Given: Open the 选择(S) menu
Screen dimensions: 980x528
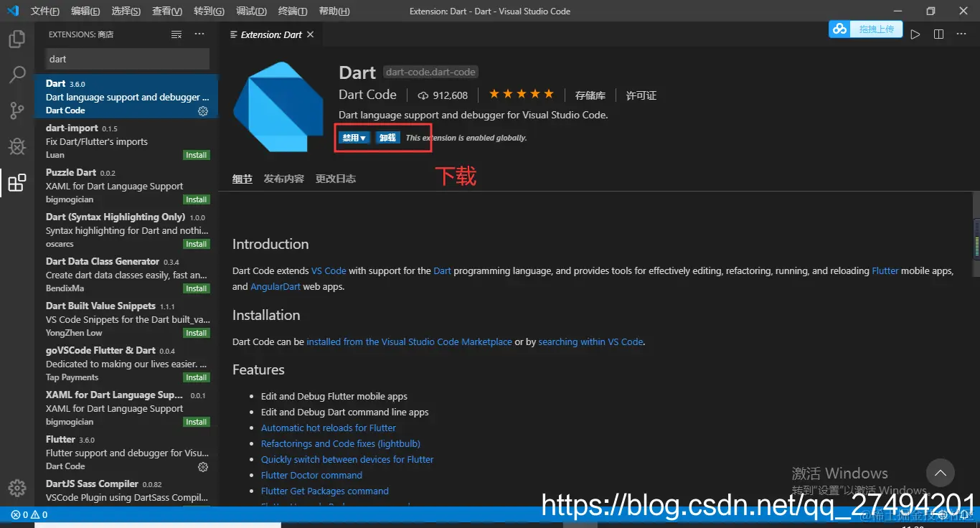Looking at the screenshot, I should click(x=126, y=11).
